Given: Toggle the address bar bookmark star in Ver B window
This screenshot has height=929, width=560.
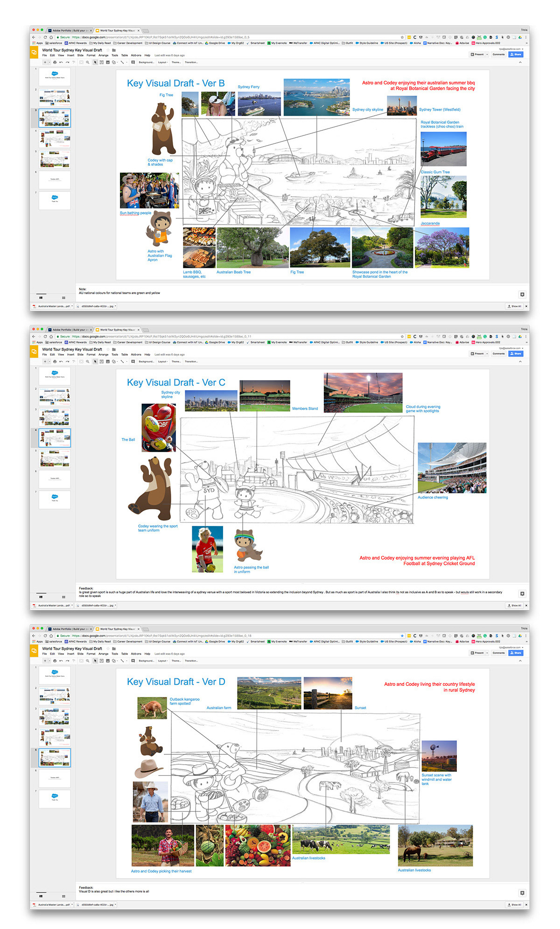Looking at the screenshot, I should point(402,37).
